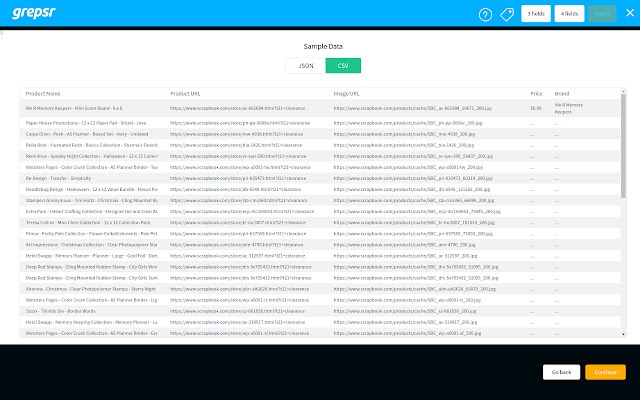640x400 pixels.
Task: Click image URL SBC_mw-4938_200.jpg
Action: coord(404,134)
